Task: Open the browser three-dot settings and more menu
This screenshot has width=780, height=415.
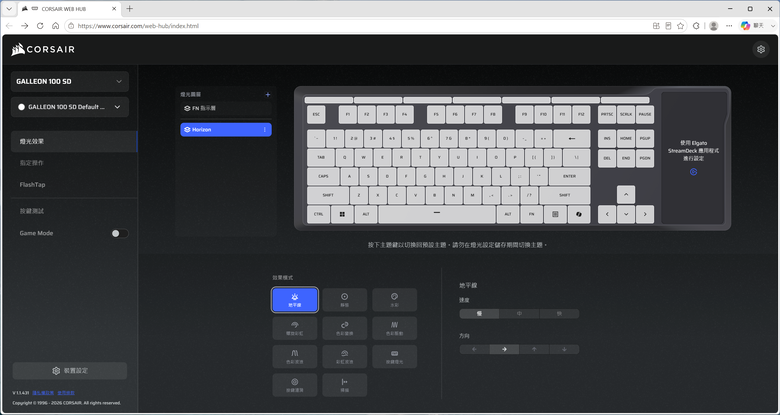Action: coord(729,25)
